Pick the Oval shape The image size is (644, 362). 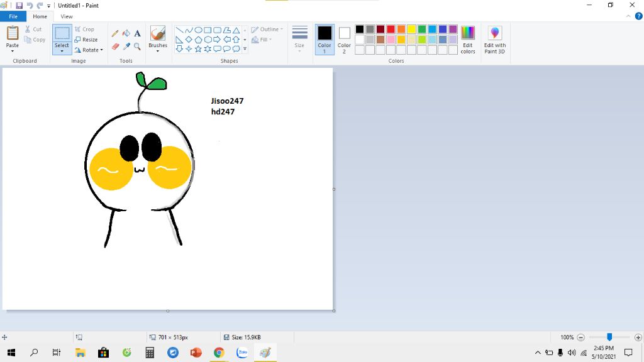click(198, 30)
